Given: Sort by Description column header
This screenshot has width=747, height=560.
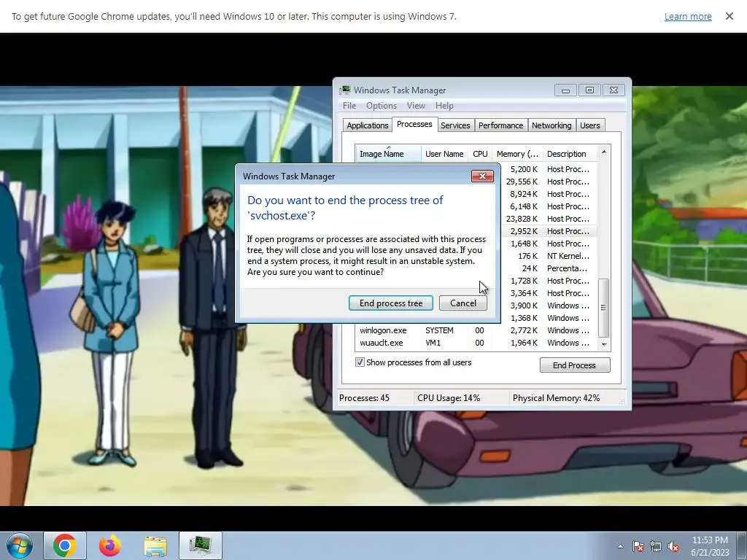Looking at the screenshot, I should [x=569, y=154].
